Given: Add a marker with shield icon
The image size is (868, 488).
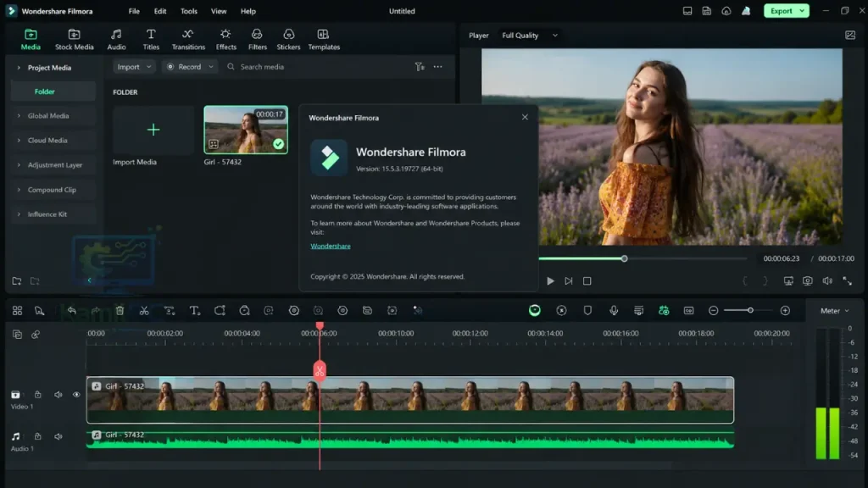Looking at the screenshot, I should pos(587,310).
